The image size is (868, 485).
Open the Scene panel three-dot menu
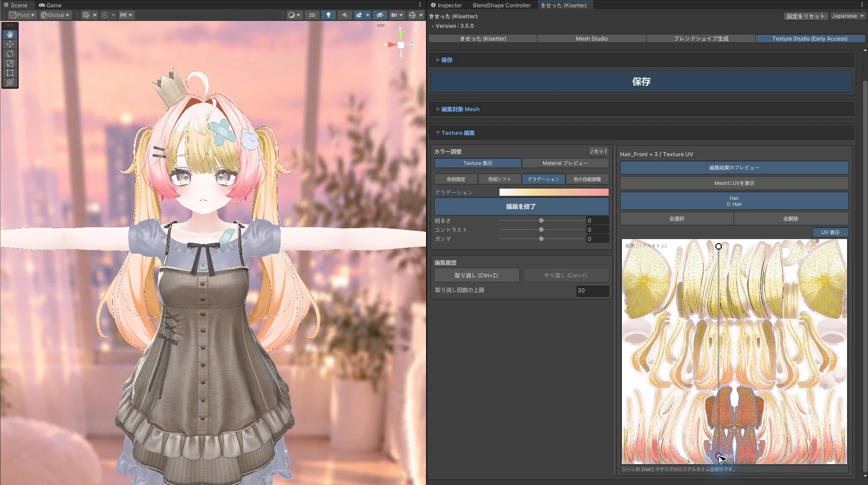pos(420,5)
